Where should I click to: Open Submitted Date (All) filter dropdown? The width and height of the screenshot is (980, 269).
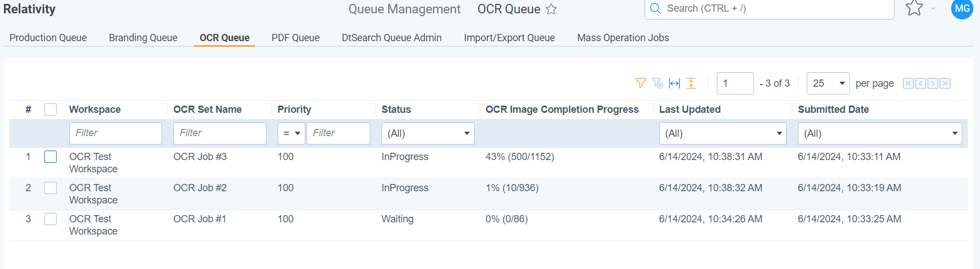880,133
